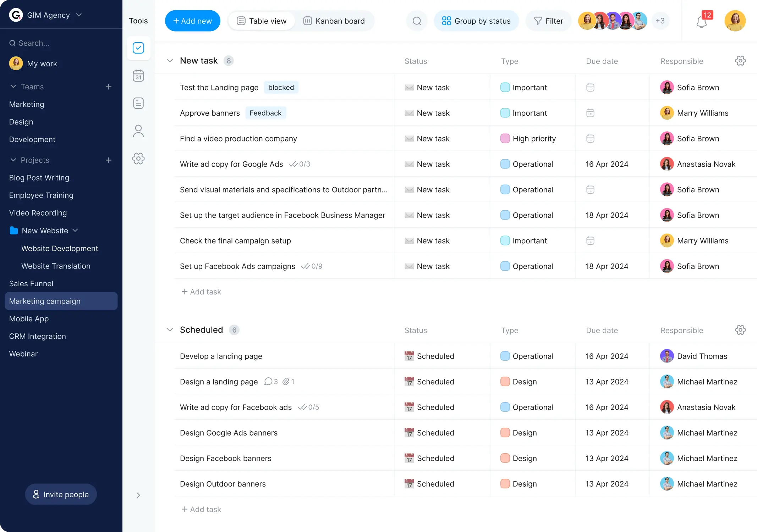Viewport: 757px width, 532px height.
Task: Toggle collapse New task section
Action: point(169,60)
